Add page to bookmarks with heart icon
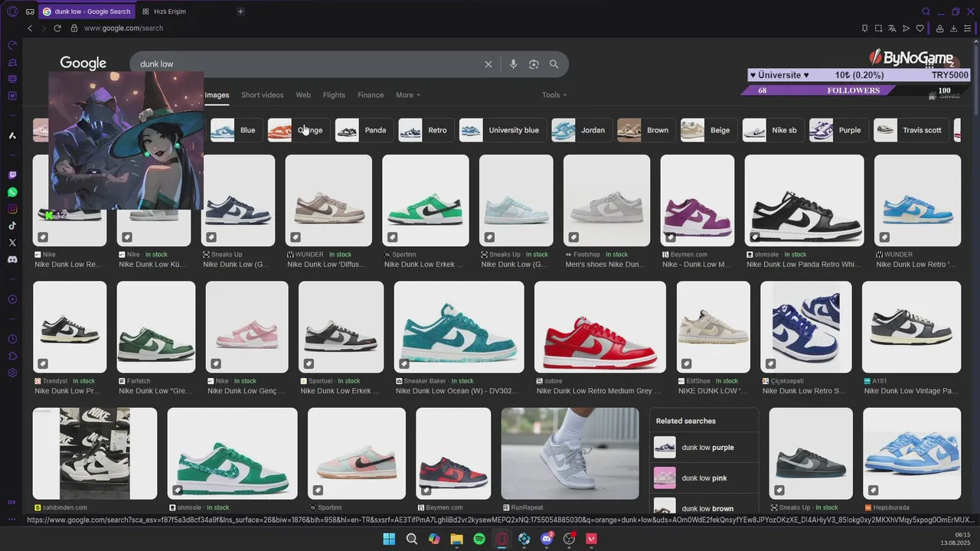 [920, 28]
